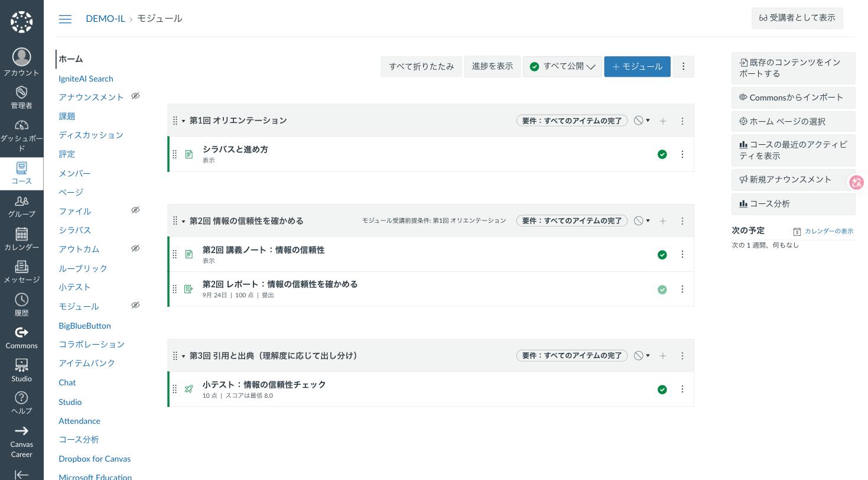This screenshot has width=868, height=480.
Task: Open options for 小テスト：情報の信頼性チェック item
Action: 682,389
